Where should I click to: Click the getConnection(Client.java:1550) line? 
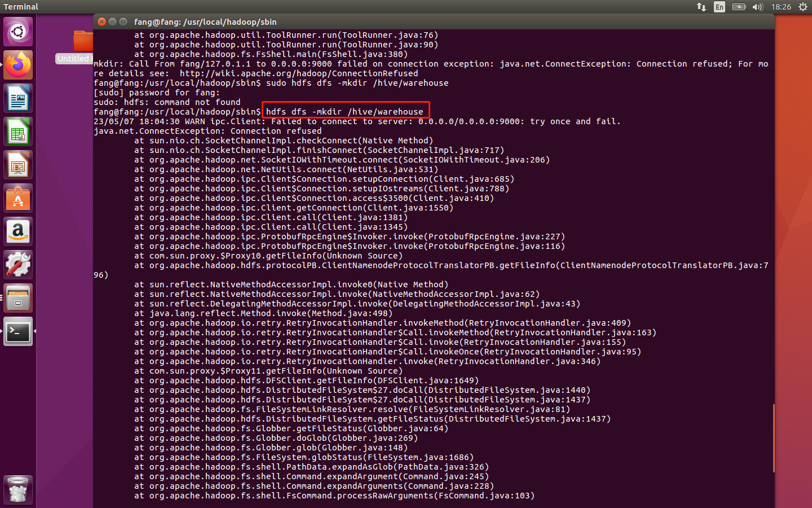[294, 208]
